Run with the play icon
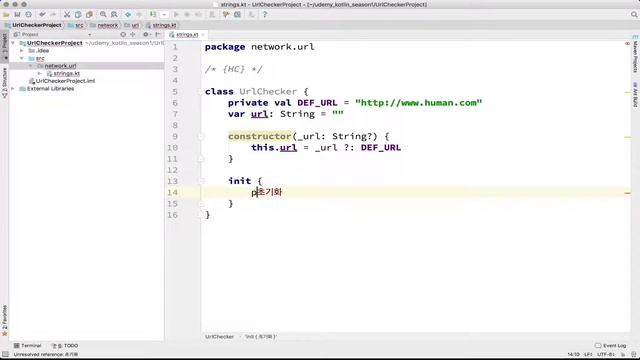The image size is (640, 360). pyautogui.click(x=176, y=15)
